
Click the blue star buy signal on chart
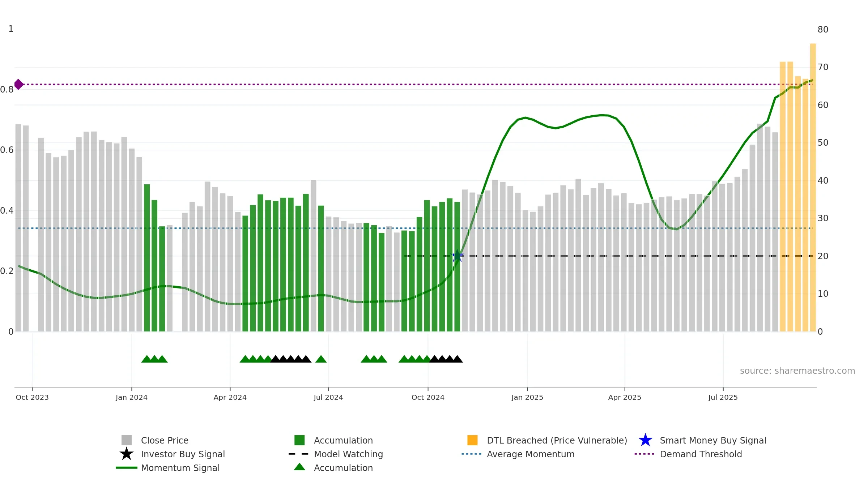click(x=458, y=256)
